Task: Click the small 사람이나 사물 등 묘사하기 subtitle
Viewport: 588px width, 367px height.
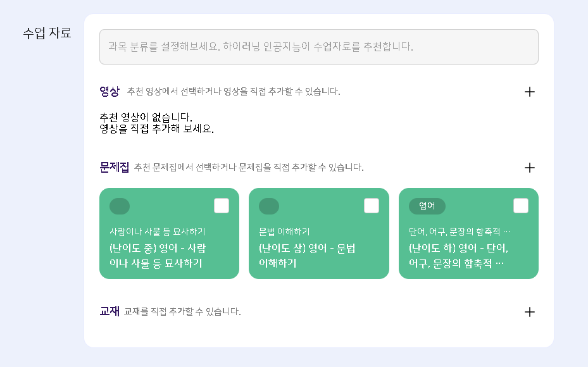Action: (158, 232)
